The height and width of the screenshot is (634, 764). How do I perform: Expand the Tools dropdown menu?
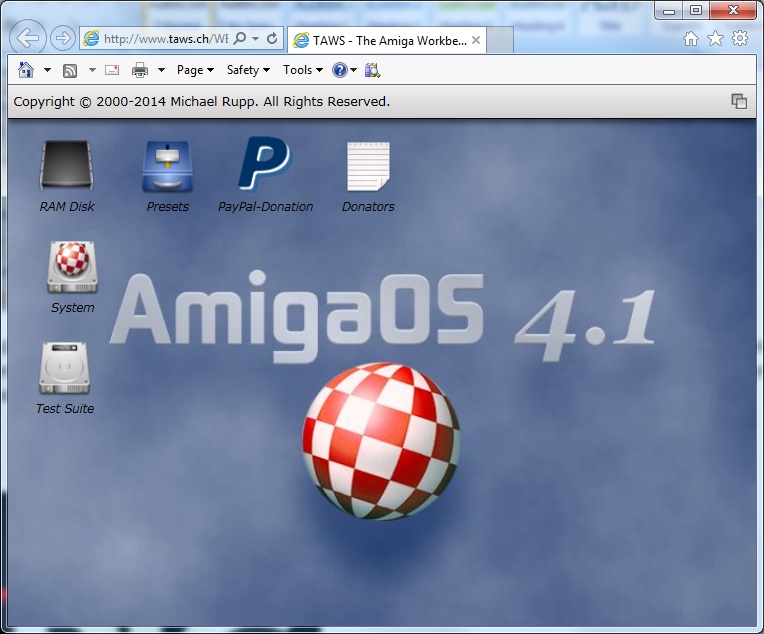[x=303, y=70]
